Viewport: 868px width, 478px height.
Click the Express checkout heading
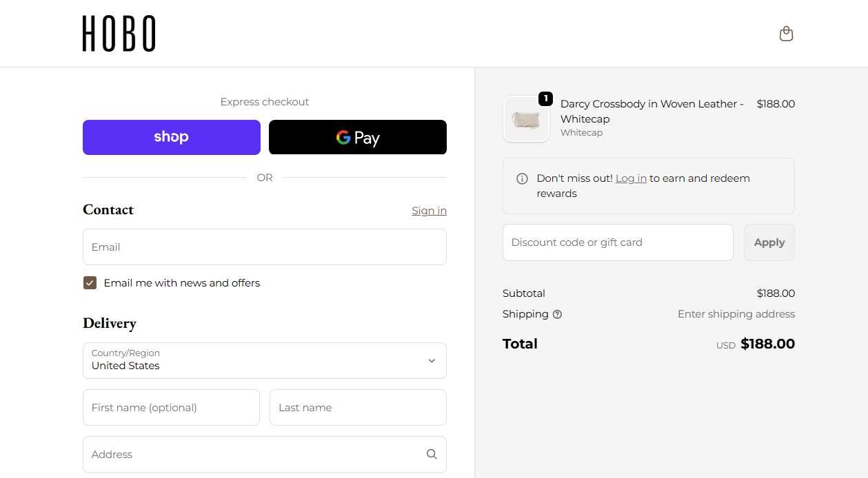pyautogui.click(x=265, y=102)
